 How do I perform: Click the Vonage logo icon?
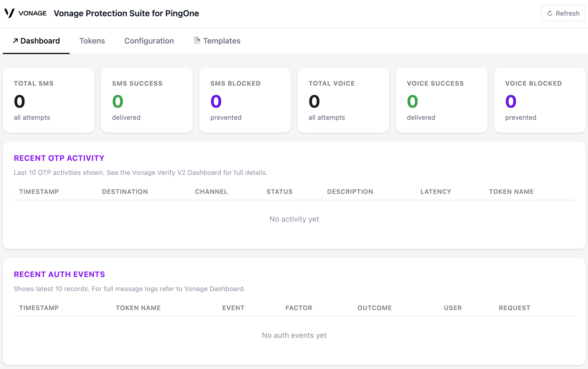9,13
